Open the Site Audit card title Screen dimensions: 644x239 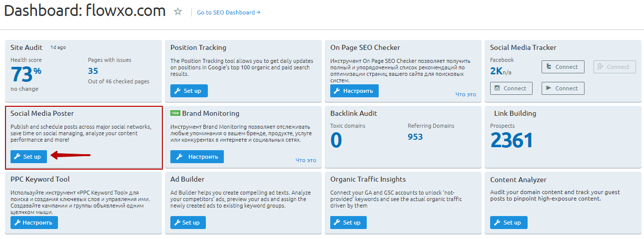click(x=26, y=47)
